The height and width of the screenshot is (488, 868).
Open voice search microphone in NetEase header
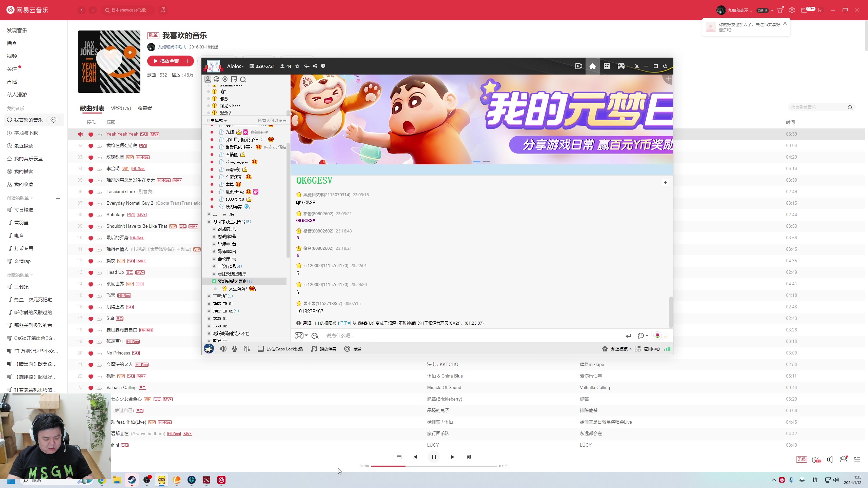coord(163,10)
